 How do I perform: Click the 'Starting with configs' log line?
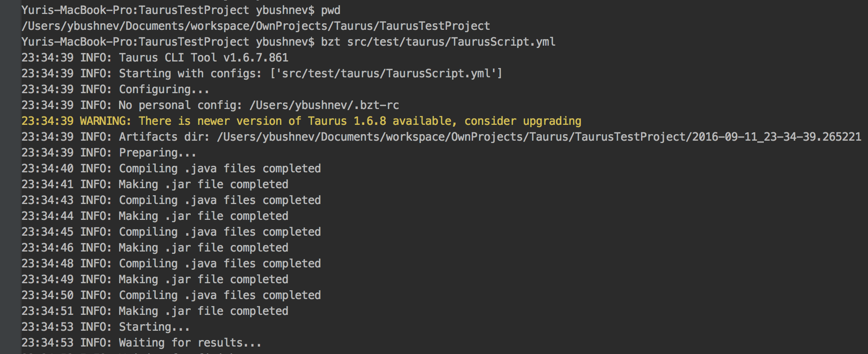(x=262, y=74)
